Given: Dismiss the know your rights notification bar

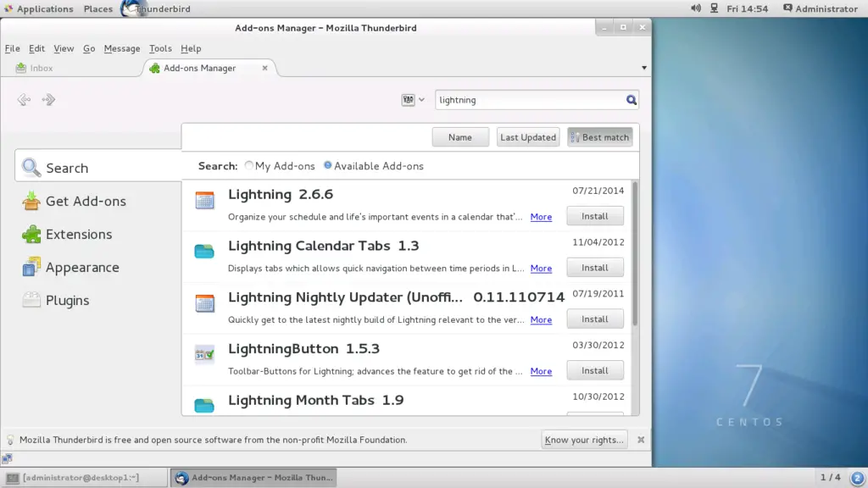Looking at the screenshot, I should pyautogui.click(x=641, y=440).
